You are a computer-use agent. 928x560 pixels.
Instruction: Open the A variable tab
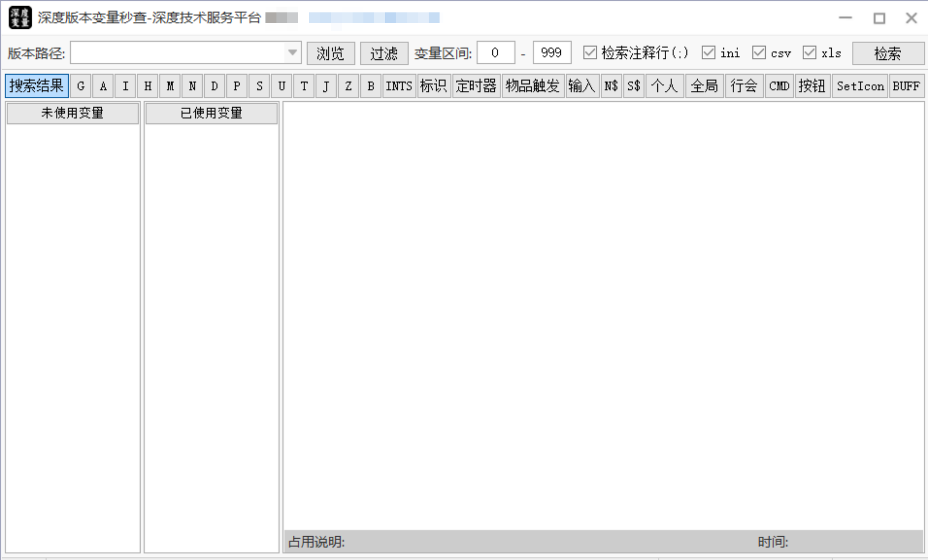coord(103,86)
